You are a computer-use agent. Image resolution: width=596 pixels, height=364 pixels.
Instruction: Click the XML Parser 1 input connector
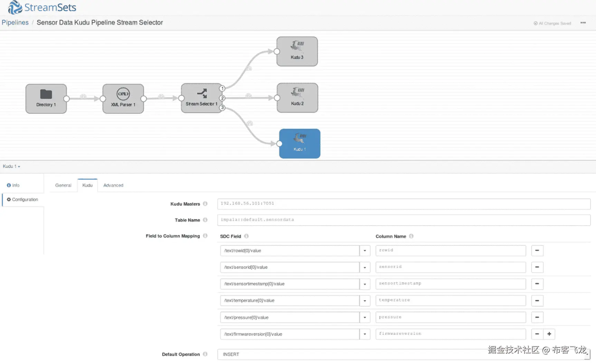click(103, 99)
